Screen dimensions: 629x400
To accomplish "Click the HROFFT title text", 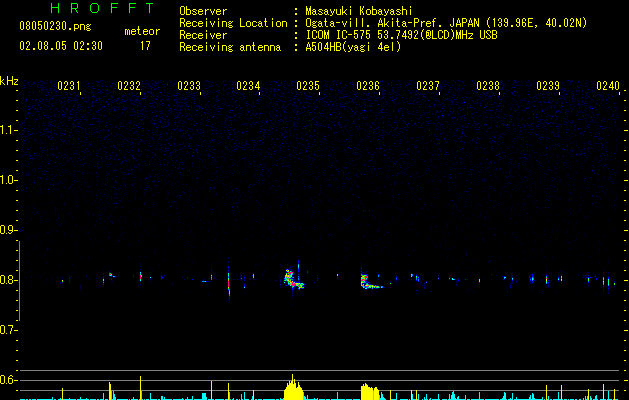I will tap(103, 8).
